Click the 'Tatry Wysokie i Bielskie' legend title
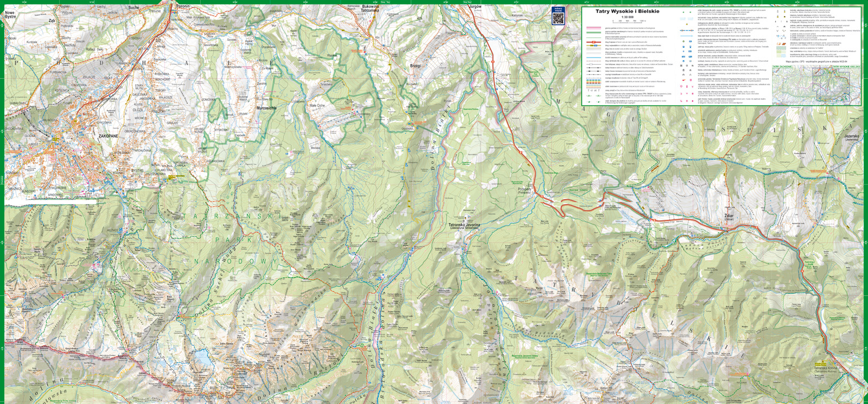This screenshot has width=868, height=404. point(627,11)
